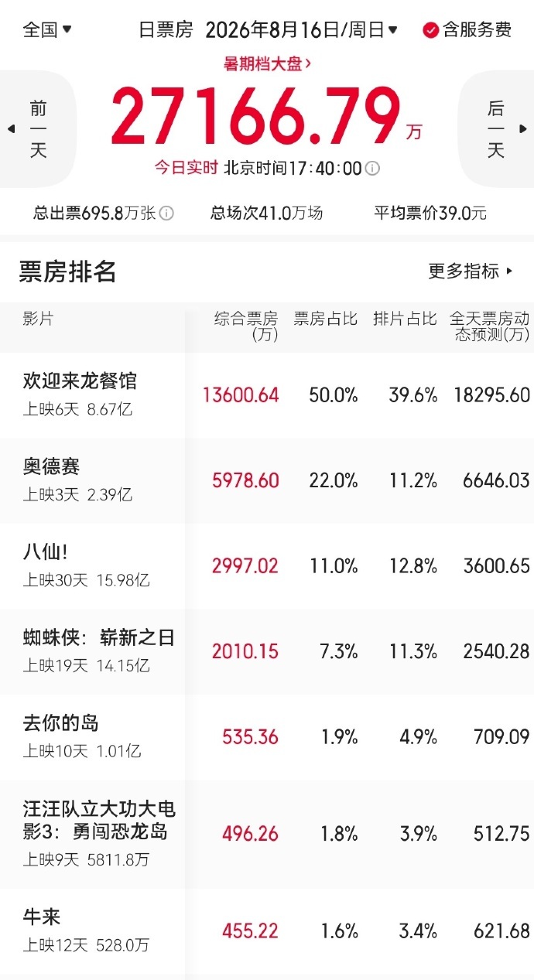Screen dimensions: 534x980
Task: Tap the left arrow for previous day
Action: click(11, 129)
